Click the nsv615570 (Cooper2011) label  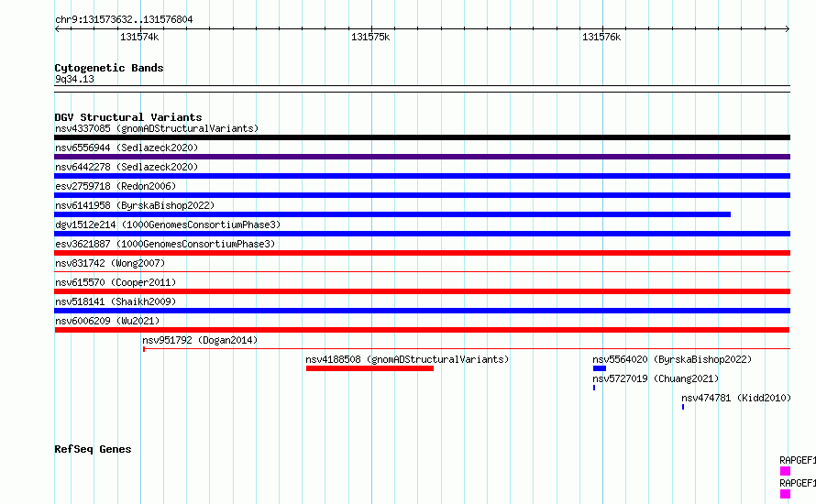tap(116, 282)
